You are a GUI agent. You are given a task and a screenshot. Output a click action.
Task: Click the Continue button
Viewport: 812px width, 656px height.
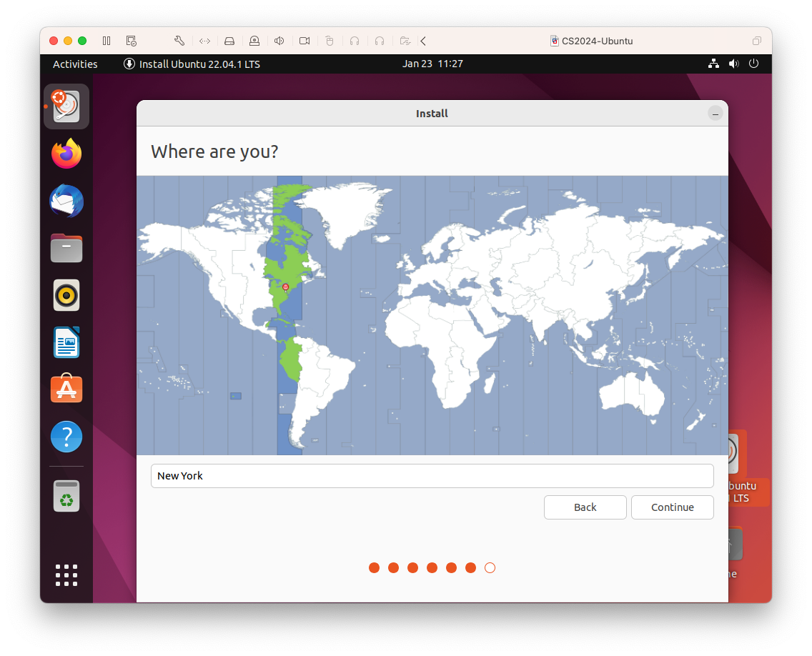point(672,507)
